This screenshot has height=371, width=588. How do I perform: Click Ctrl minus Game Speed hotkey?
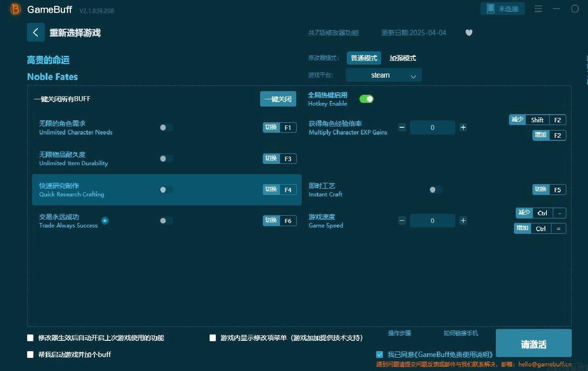tap(541, 213)
